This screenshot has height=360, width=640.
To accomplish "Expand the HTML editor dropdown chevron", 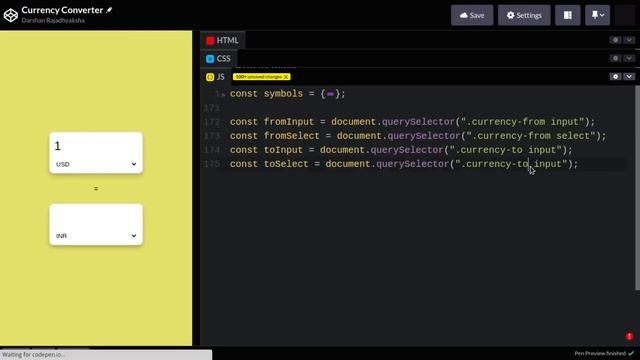I will (629, 40).
